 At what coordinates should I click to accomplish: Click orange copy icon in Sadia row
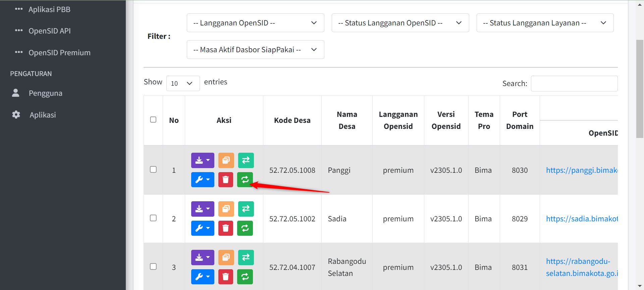tap(226, 209)
